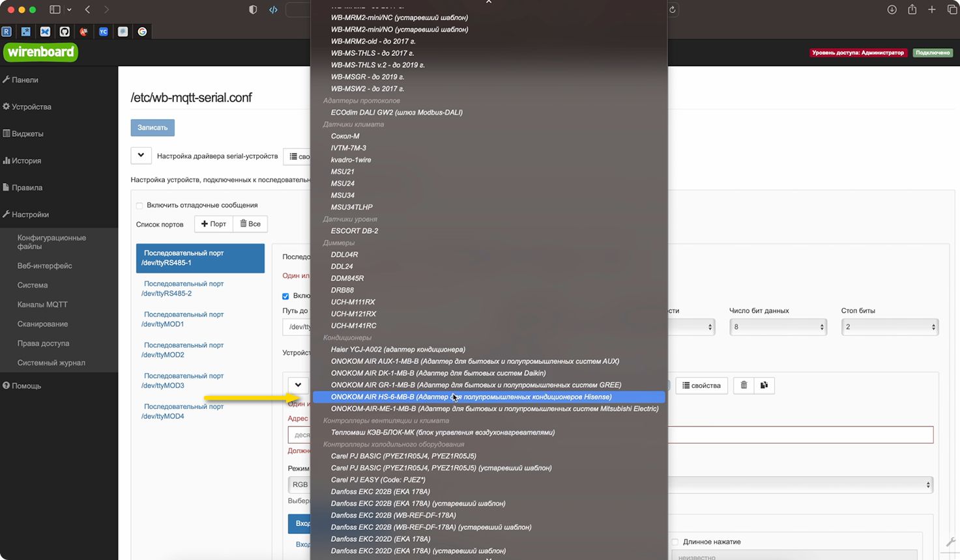Add a port with + Порт button
Viewport: 960px width, 560px height.
click(214, 224)
